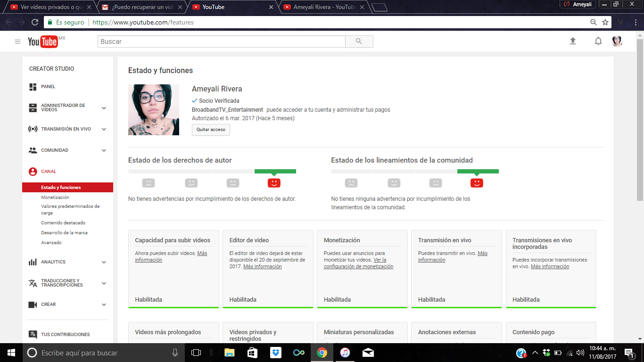Open Windows Start menu
This screenshot has width=644, height=362.
[11, 353]
